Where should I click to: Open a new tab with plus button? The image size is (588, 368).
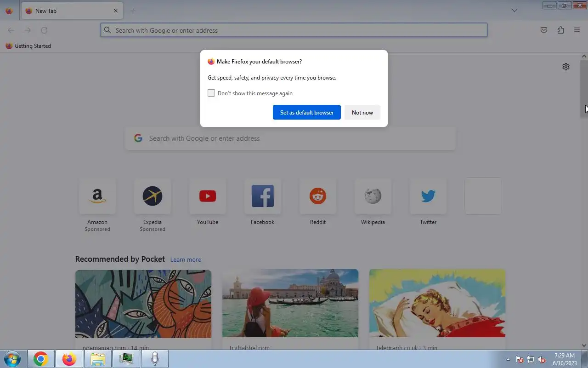(133, 11)
